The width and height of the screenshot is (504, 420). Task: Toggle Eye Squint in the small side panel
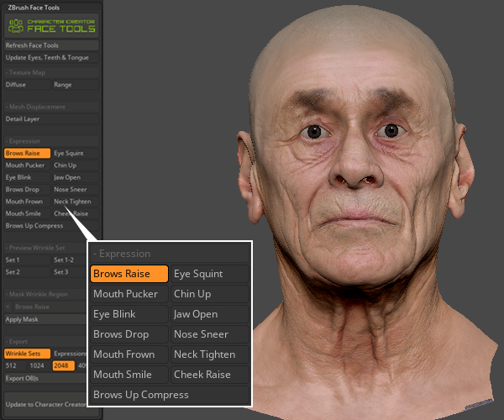76,153
